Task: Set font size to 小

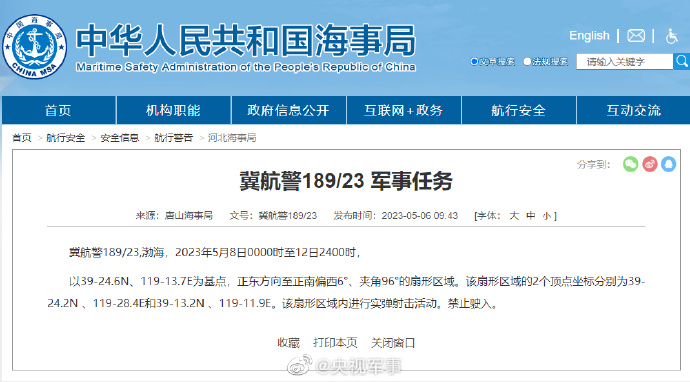Action: click(x=547, y=216)
